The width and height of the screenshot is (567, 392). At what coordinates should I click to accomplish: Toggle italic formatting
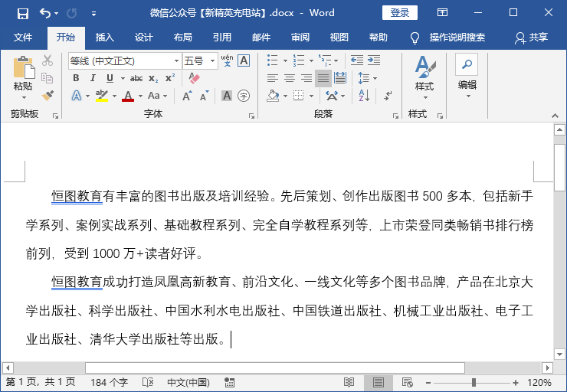pos(93,78)
